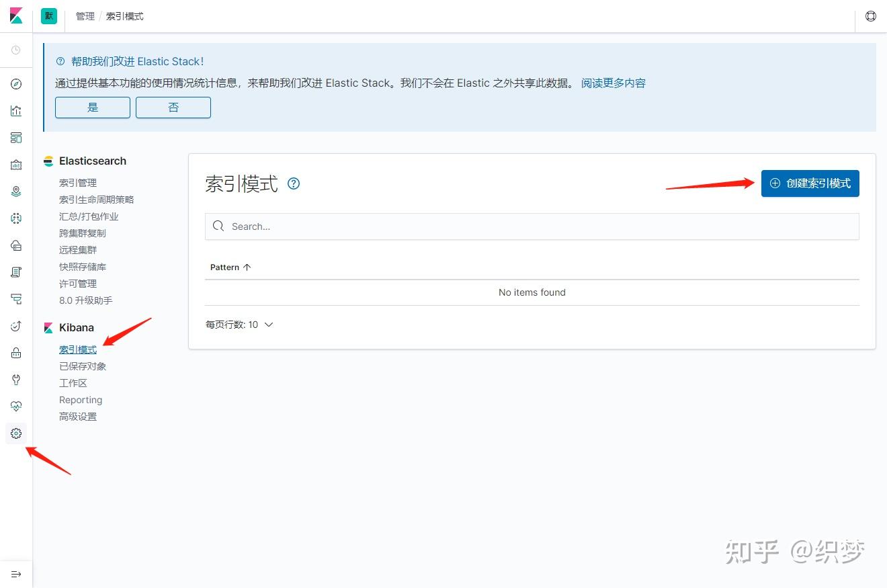
Task: Click the 管理 breadcrumb
Action: click(x=85, y=15)
